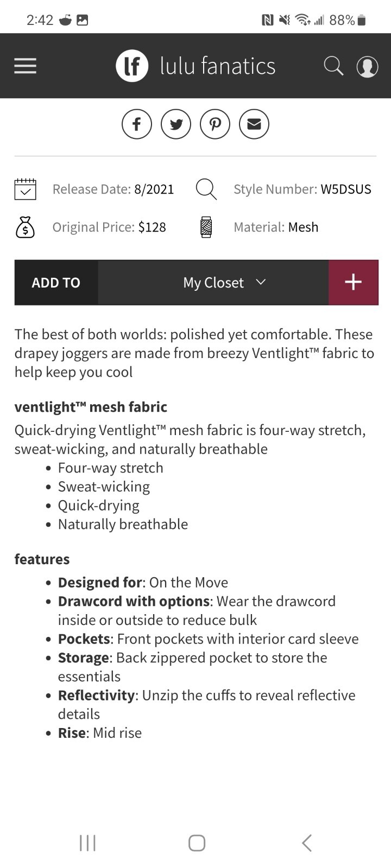Open the hamburger navigation menu
Viewport: 391px width, 868px height.
(x=25, y=66)
